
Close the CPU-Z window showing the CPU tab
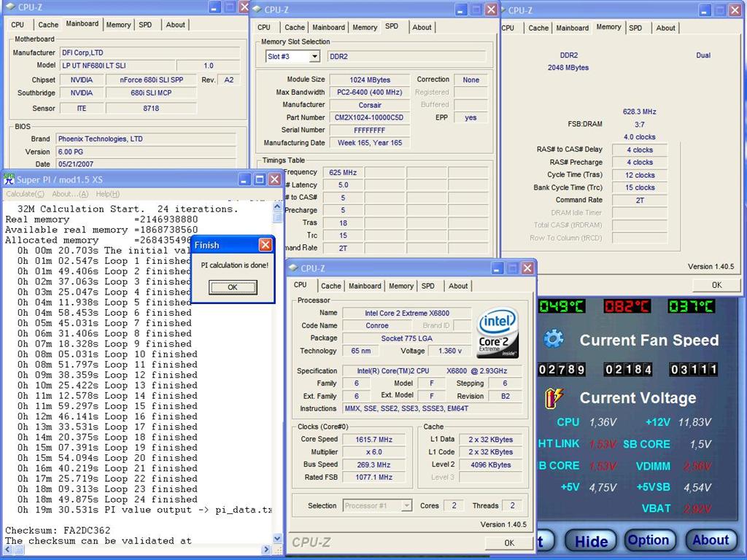(527, 268)
